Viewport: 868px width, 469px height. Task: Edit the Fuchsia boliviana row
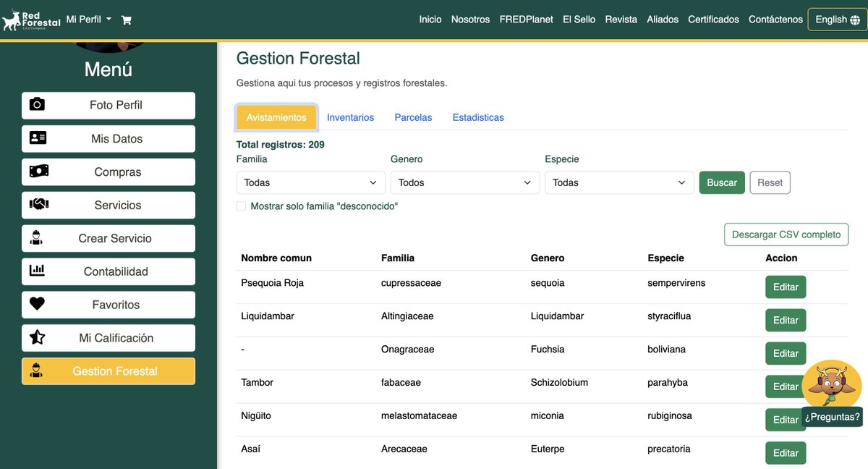click(786, 354)
